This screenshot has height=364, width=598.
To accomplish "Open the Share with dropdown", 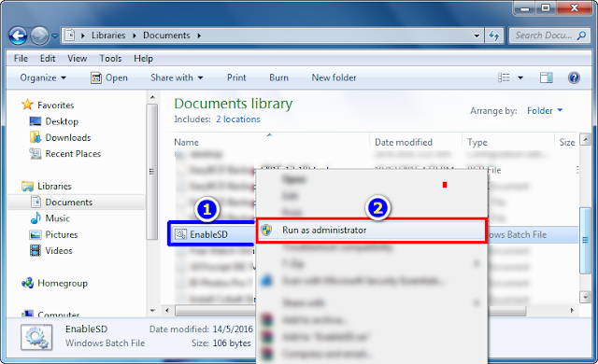I will tap(177, 77).
